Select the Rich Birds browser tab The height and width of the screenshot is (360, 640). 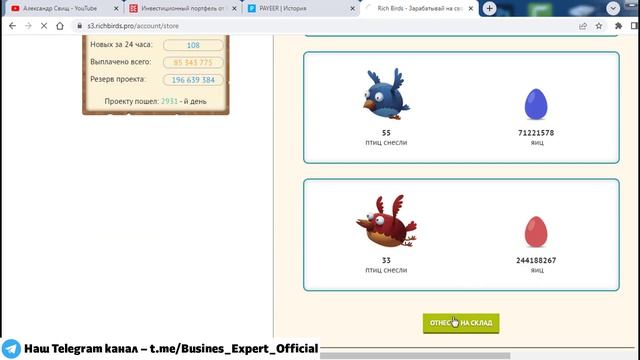click(420, 8)
